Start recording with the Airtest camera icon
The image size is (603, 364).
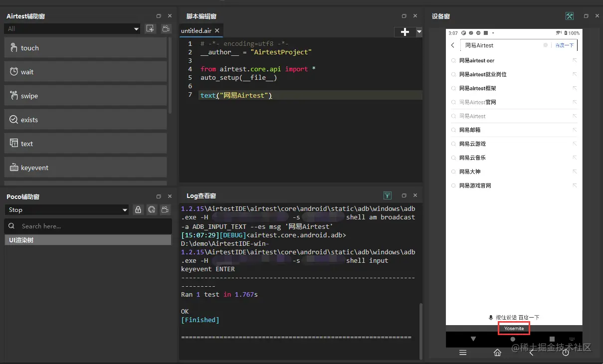(x=165, y=29)
